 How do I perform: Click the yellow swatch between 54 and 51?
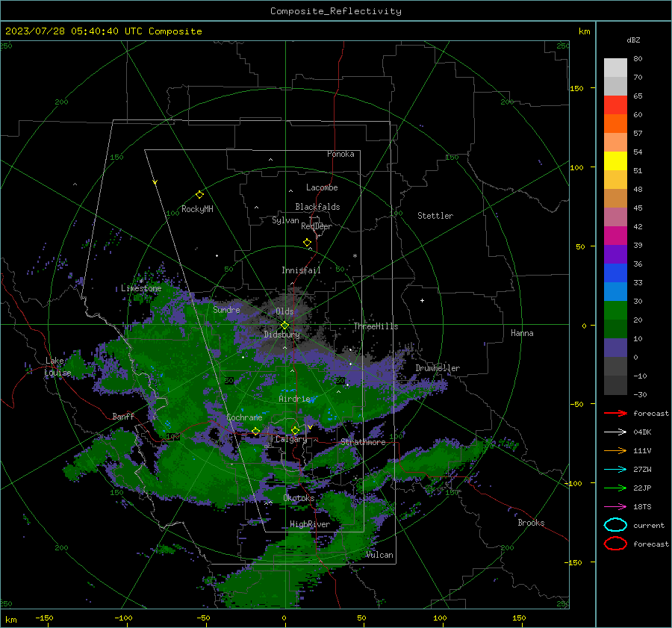[x=615, y=161]
